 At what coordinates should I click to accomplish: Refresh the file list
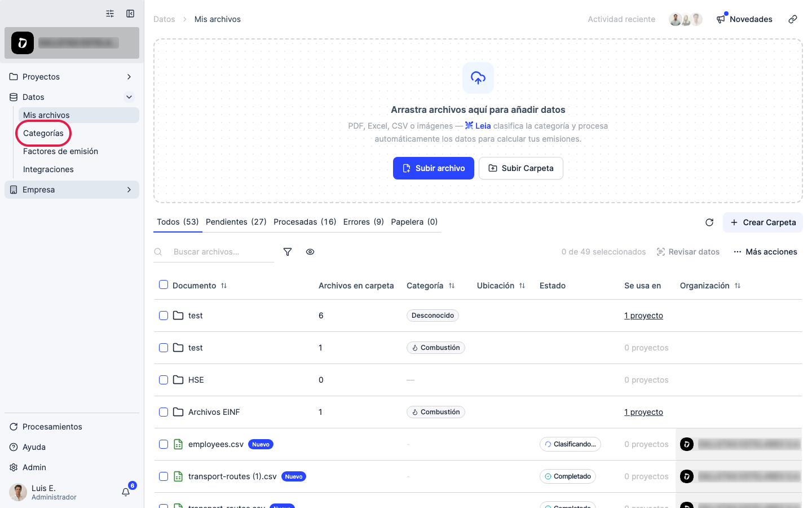click(x=709, y=222)
